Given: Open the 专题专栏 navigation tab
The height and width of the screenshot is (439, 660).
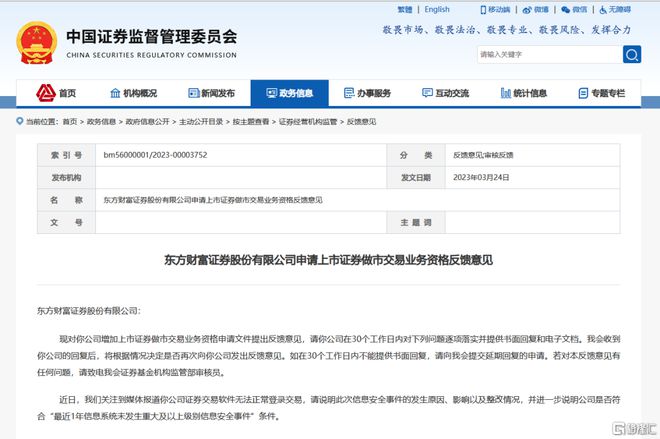Looking at the screenshot, I should click(x=602, y=93).
